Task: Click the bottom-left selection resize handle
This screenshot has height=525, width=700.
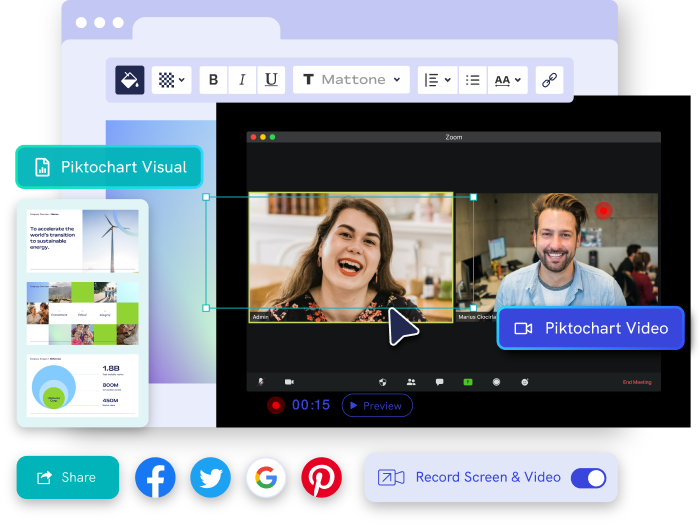Action: click(x=206, y=308)
